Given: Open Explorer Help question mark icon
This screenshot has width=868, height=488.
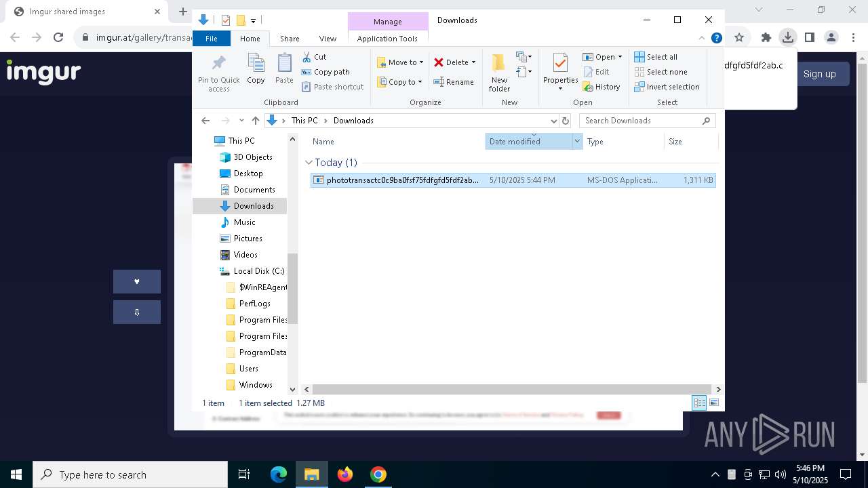Looking at the screenshot, I should tap(716, 38).
